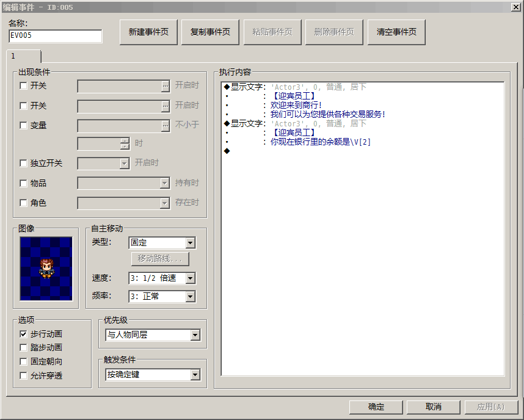Select the empty diamond command line

362,151
